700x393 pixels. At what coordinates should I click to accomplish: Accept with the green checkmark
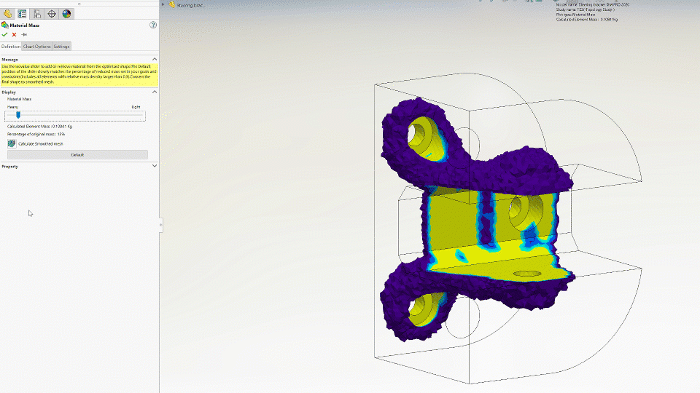click(x=4, y=34)
